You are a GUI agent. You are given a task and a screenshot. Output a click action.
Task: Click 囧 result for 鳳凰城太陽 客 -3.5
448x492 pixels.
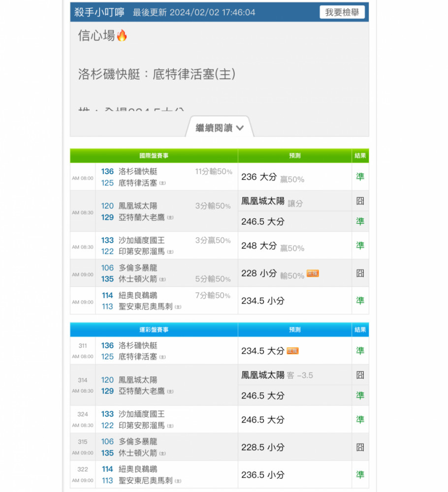click(x=360, y=375)
